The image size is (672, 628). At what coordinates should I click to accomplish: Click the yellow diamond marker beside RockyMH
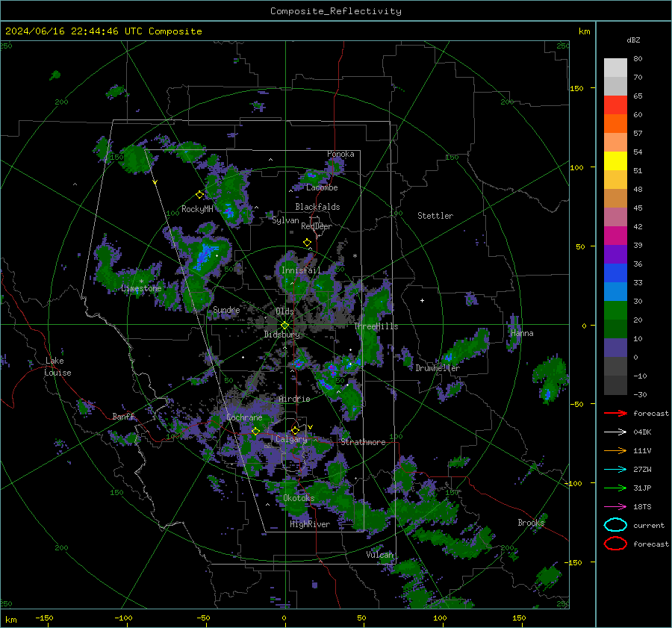click(x=199, y=195)
